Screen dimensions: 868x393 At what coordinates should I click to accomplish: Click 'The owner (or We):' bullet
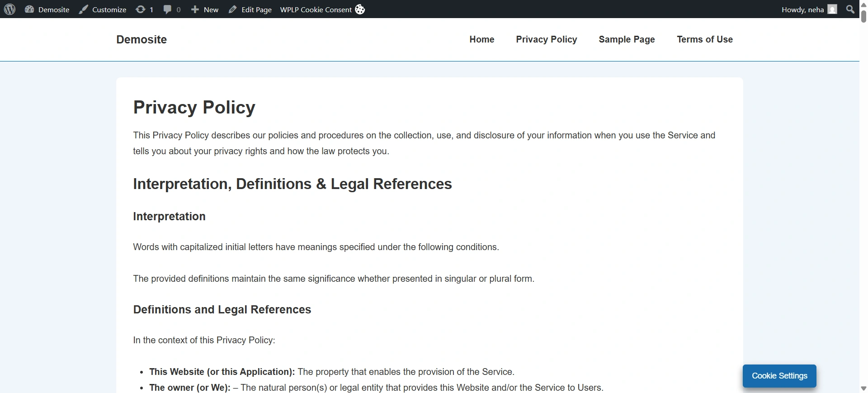[x=190, y=388]
